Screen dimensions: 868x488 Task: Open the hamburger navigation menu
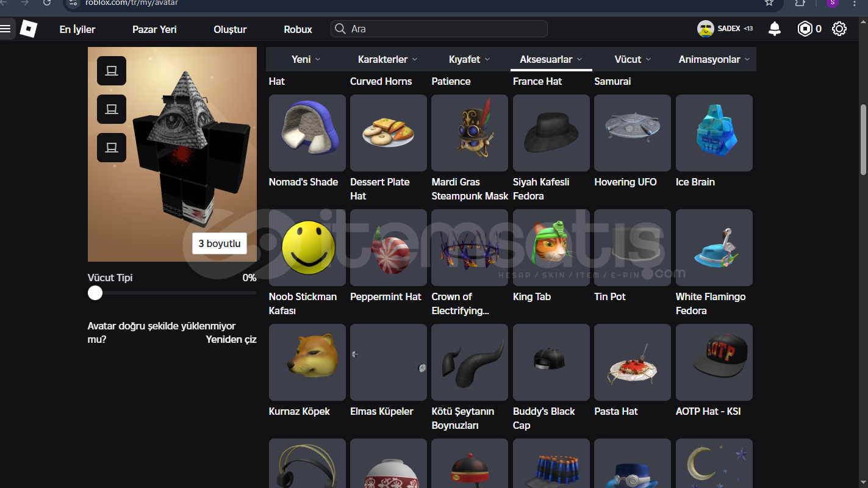[x=5, y=28]
